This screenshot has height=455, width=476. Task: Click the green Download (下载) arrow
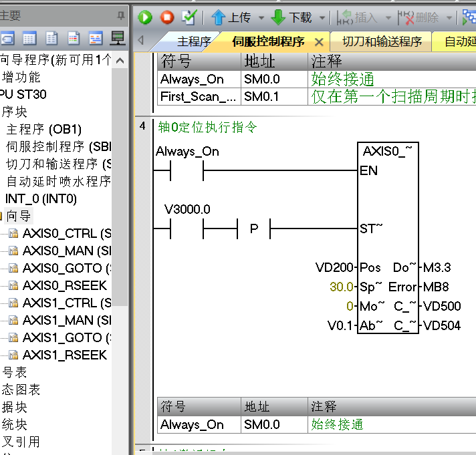point(279,17)
